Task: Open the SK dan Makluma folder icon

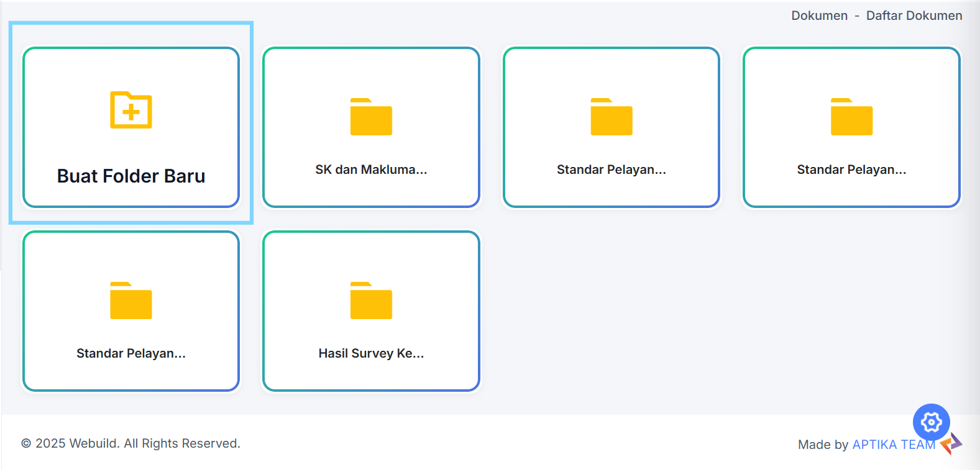Action: (371, 117)
